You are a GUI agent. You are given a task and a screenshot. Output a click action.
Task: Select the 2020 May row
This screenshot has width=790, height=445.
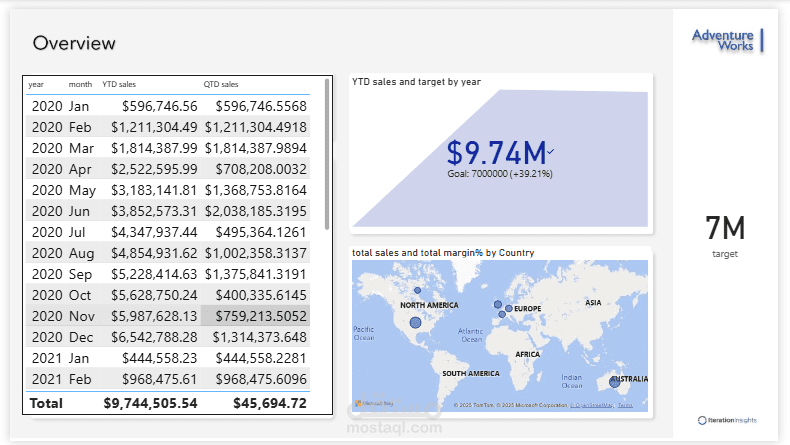[168, 190]
